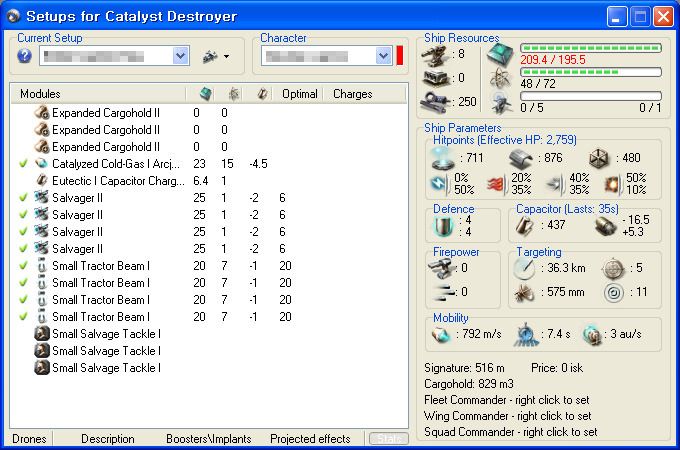Click the powergrid column header icon
Image resolution: width=680 pixels, height=450 pixels.
234,94
